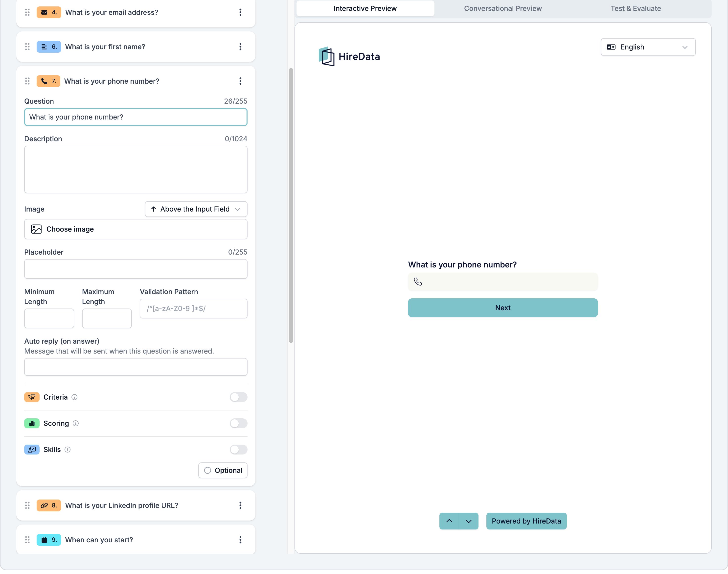Click the Maximum Length field
The height and width of the screenshot is (574, 728).
107,319
